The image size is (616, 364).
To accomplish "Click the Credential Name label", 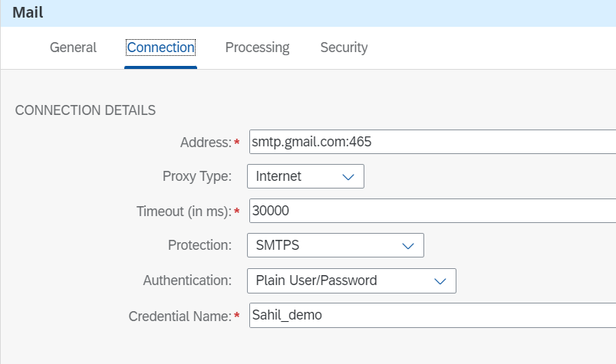I will 180,316.
